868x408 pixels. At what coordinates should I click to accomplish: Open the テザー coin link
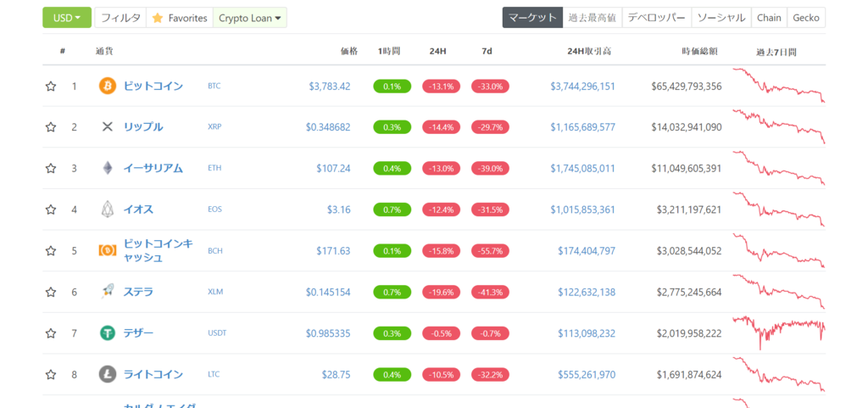pyautogui.click(x=138, y=333)
